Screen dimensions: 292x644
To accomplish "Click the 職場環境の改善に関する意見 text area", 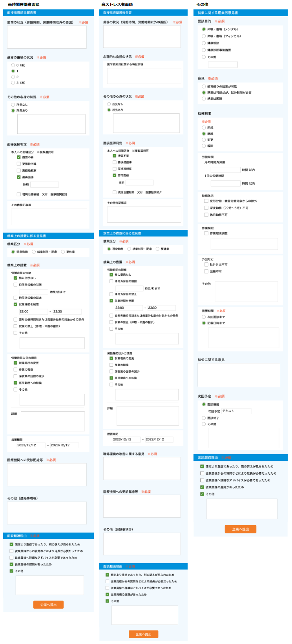I will pos(142,468).
